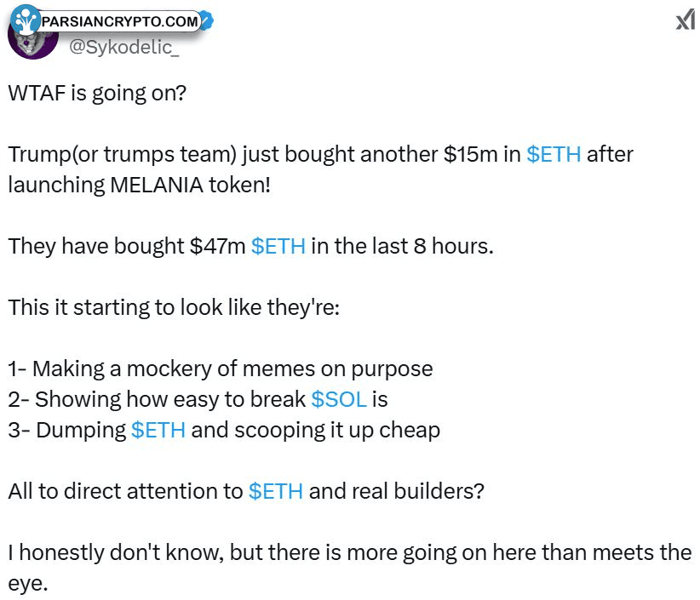Click the $ETH cashtag after 'Dumping'
This screenshot has width=700, height=600.
click(158, 430)
